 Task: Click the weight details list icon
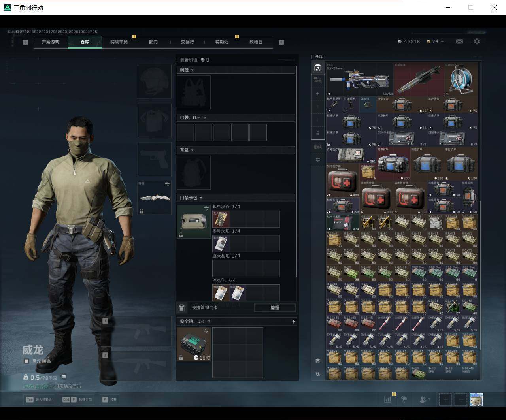click(x=64, y=377)
